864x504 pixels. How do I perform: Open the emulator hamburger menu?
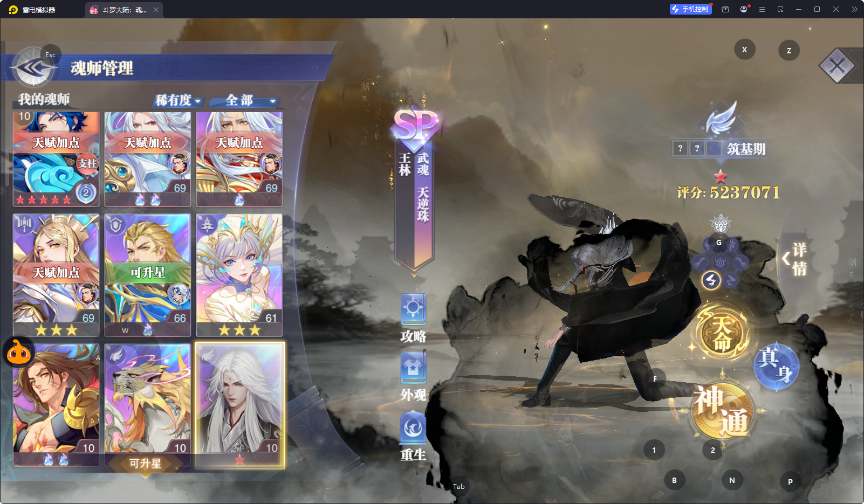click(x=762, y=9)
